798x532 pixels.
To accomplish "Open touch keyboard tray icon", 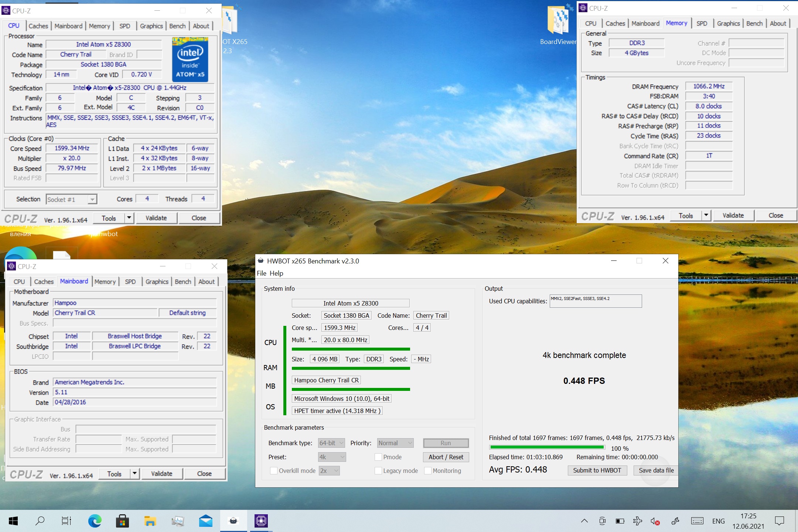I will (697, 521).
